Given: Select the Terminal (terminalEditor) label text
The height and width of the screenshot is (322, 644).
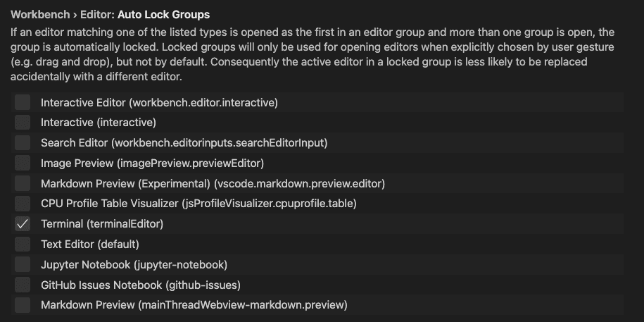Looking at the screenshot, I should [x=102, y=224].
